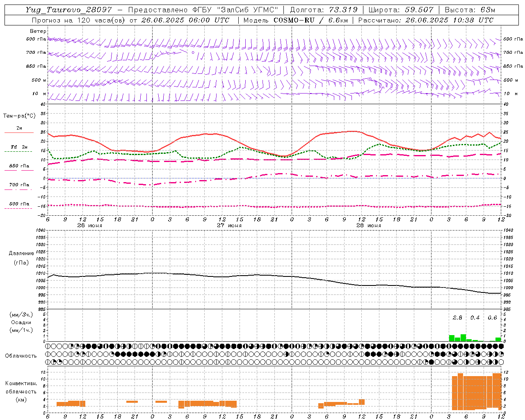Click the black pressure curve line

tap(274, 276)
